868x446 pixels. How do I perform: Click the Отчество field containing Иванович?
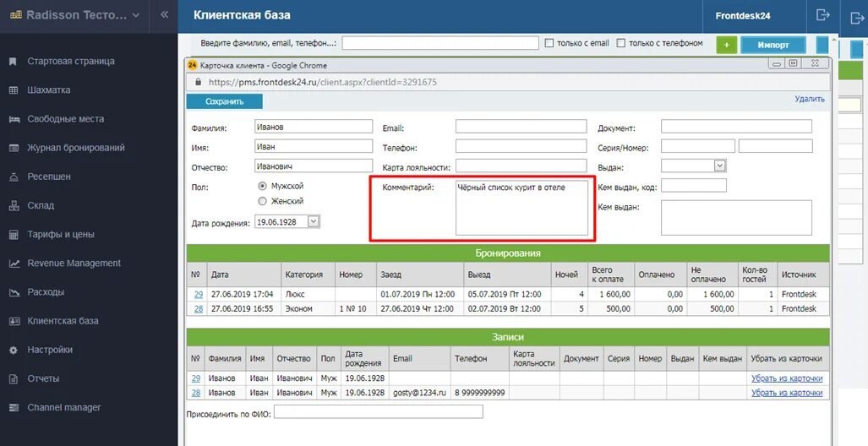click(x=314, y=166)
